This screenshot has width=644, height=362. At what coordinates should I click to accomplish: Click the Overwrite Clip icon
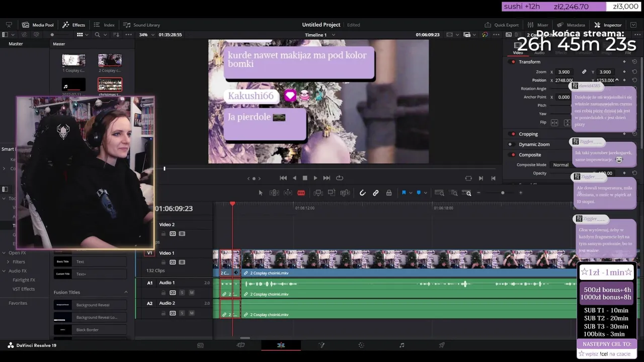tap(332, 193)
